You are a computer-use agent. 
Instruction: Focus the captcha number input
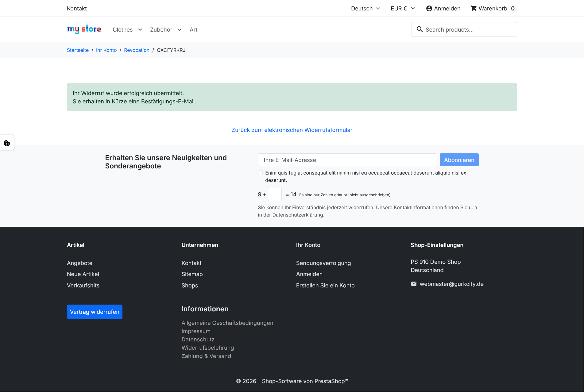275,194
